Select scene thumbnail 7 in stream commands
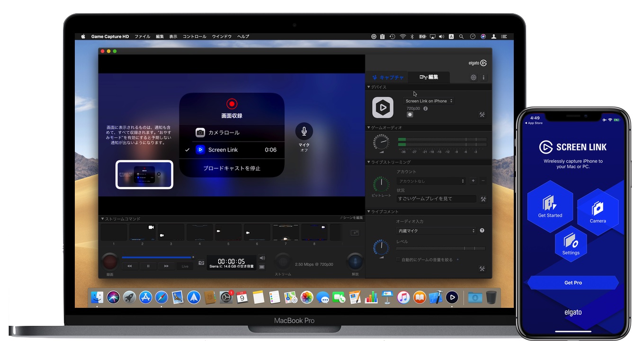 pos(286,233)
